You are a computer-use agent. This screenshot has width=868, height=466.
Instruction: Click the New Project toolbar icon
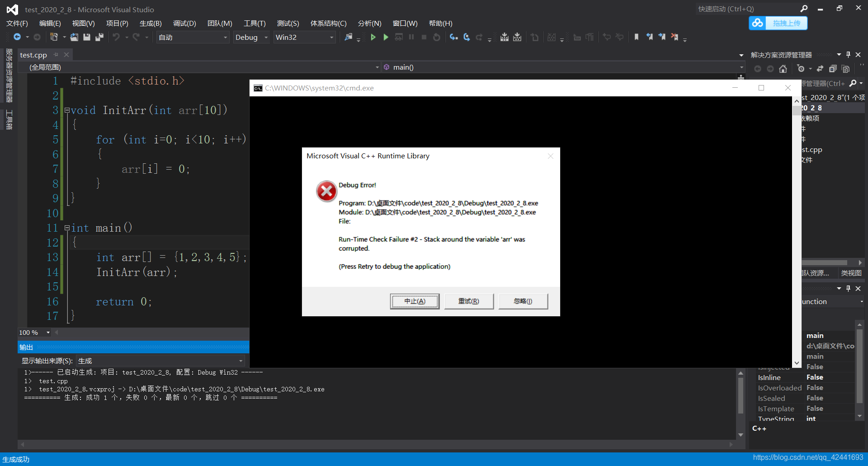coord(54,37)
